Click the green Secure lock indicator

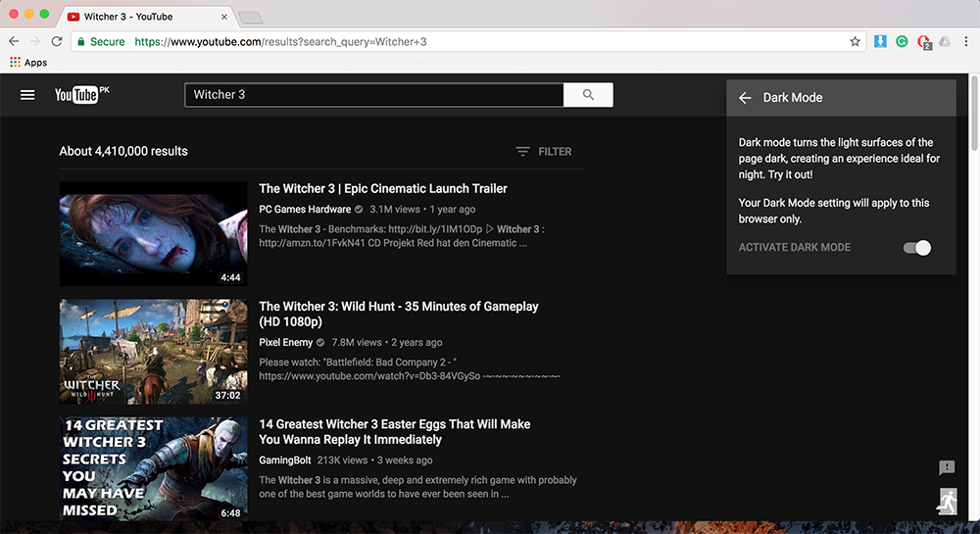(101, 42)
